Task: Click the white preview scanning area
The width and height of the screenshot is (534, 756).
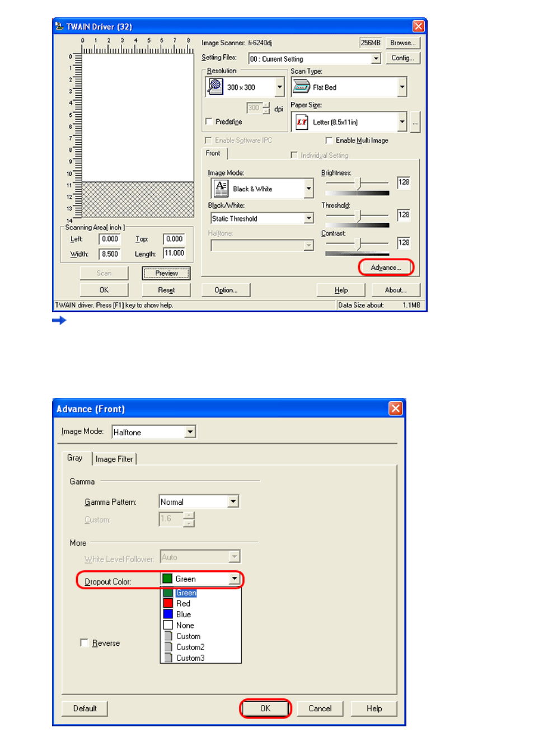Action: point(138,118)
